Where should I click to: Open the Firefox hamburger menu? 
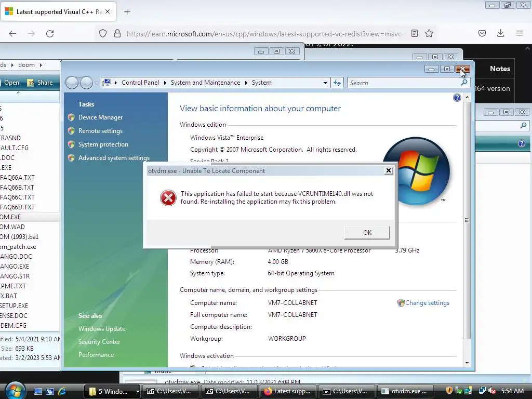(x=520, y=33)
